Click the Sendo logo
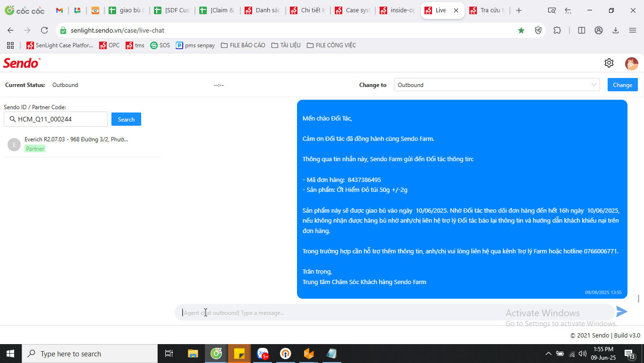The width and height of the screenshot is (644, 363). click(x=22, y=63)
